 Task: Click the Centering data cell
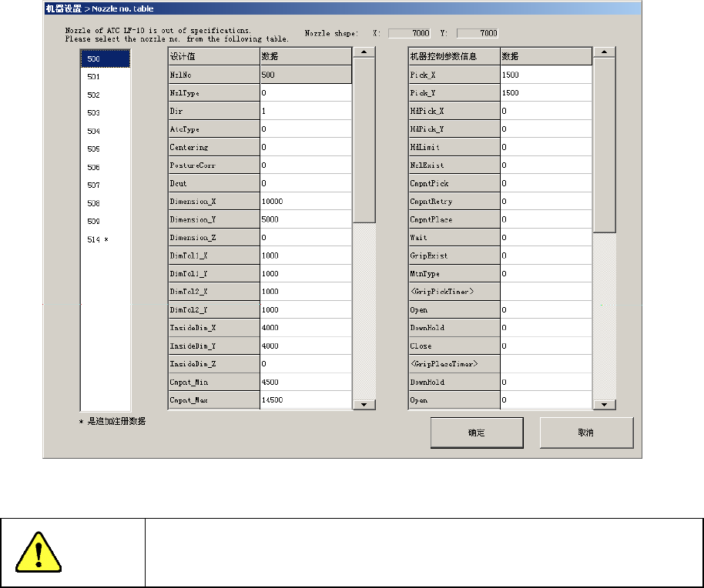306,147
